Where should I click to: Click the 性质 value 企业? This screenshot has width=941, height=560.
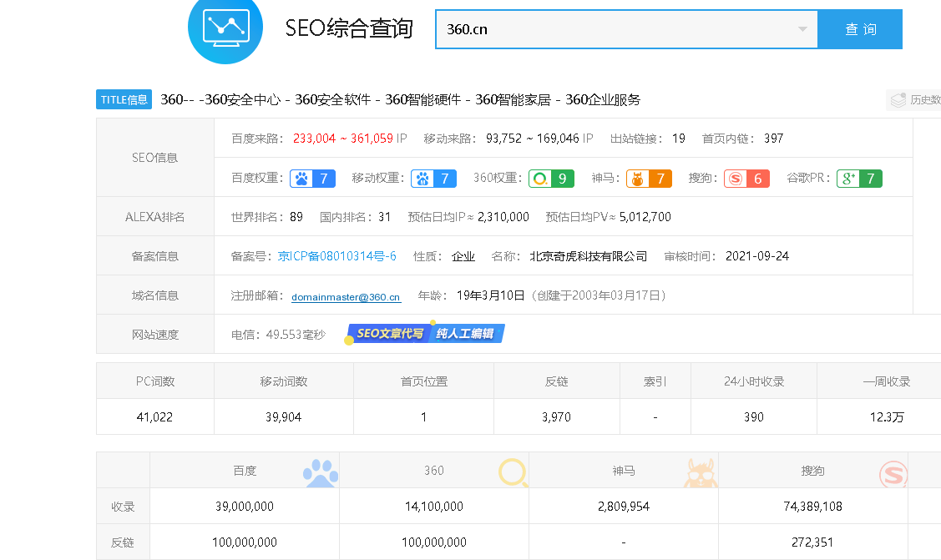coord(463,256)
